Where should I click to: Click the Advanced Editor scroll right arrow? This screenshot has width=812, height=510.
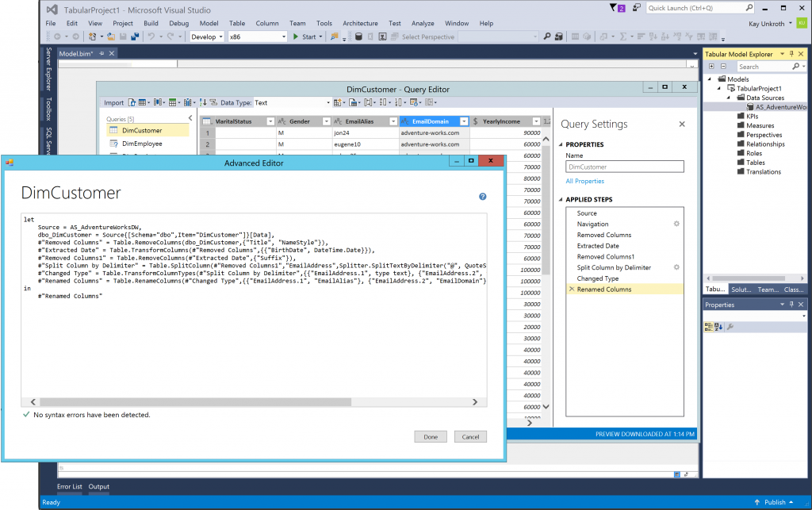coord(475,402)
